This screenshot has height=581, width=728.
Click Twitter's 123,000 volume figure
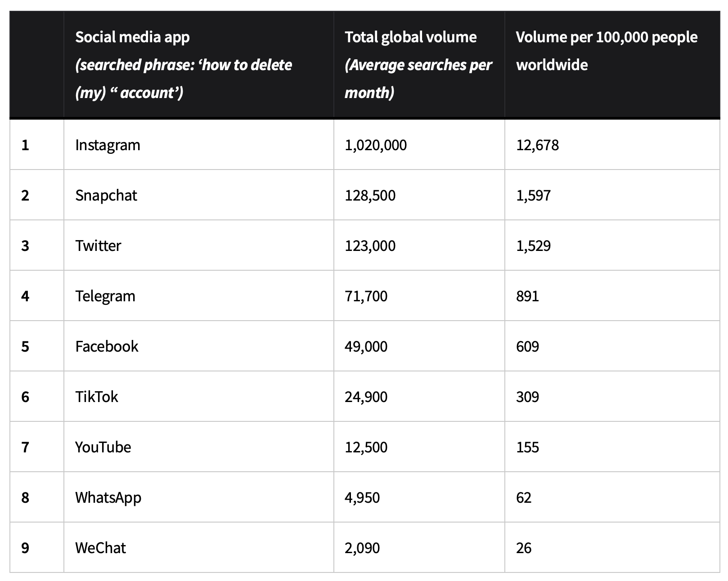click(370, 246)
